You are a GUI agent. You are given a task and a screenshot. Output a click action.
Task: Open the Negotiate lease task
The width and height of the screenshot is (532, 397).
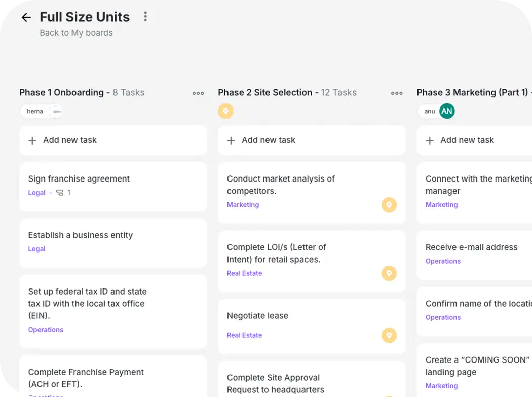click(312, 327)
